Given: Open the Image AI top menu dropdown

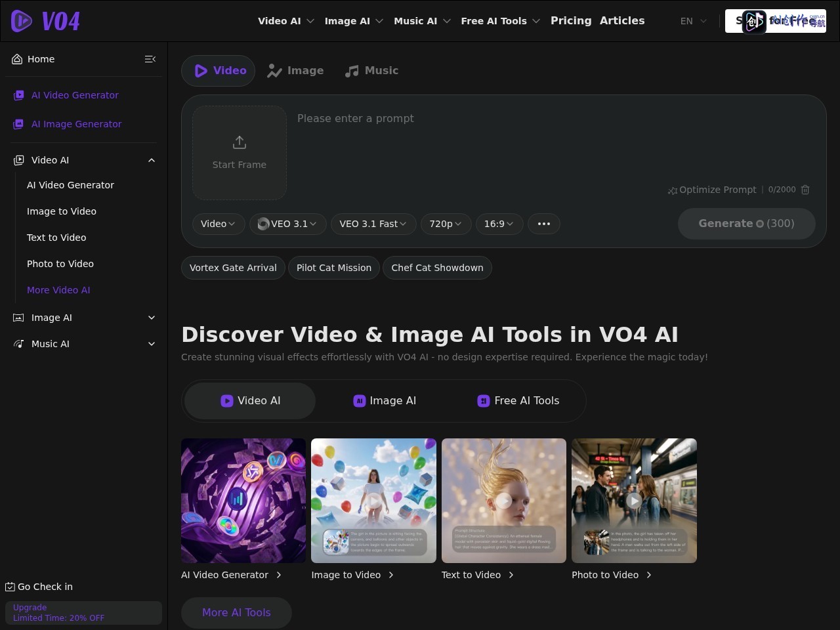Looking at the screenshot, I should [x=354, y=21].
